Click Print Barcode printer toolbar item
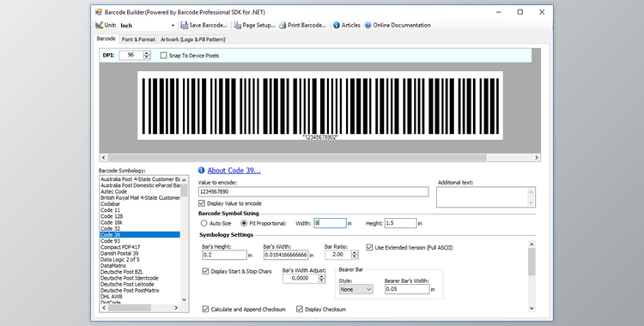The image size is (644, 326). [x=303, y=25]
